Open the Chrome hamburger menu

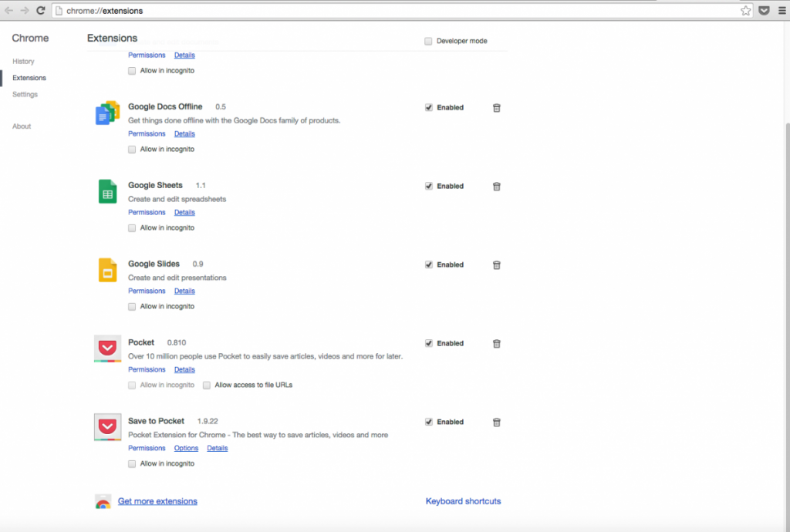tap(782, 11)
